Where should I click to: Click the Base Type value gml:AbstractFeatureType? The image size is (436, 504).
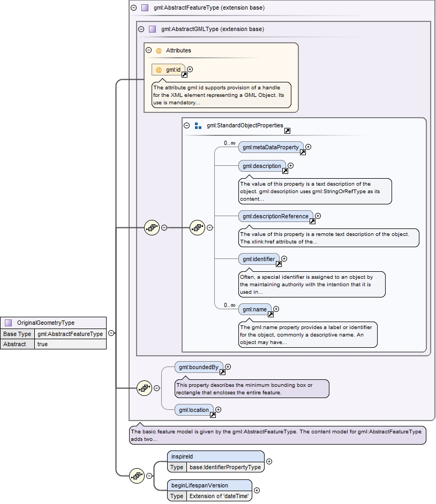[70, 334]
